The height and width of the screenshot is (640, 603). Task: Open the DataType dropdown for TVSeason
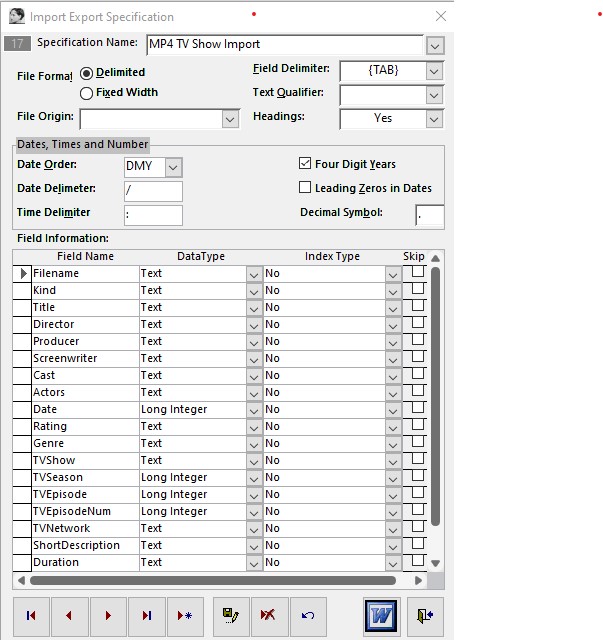pos(254,478)
